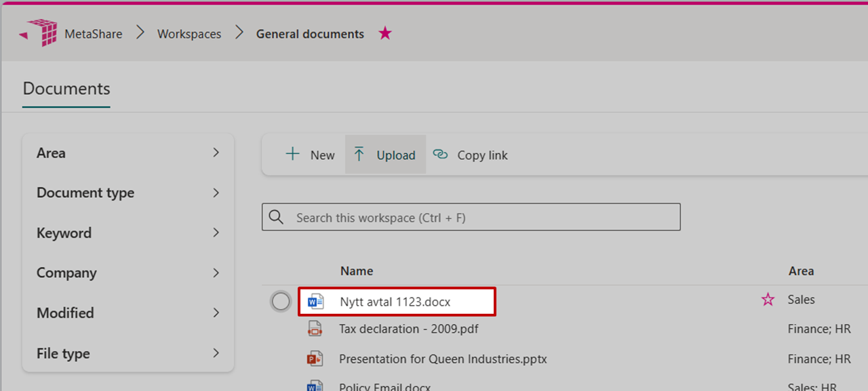Click the Upload button

[385, 155]
